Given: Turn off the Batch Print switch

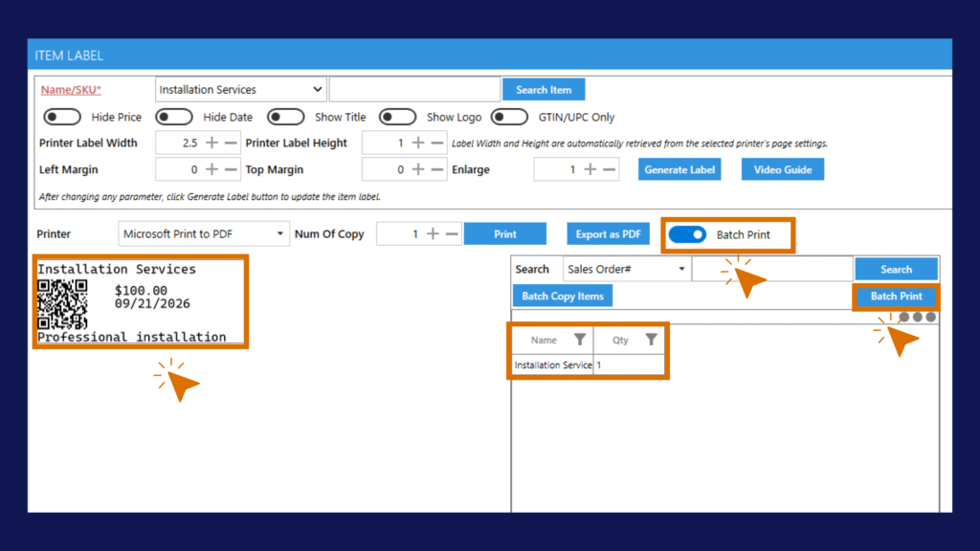Looking at the screenshot, I should 687,235.
